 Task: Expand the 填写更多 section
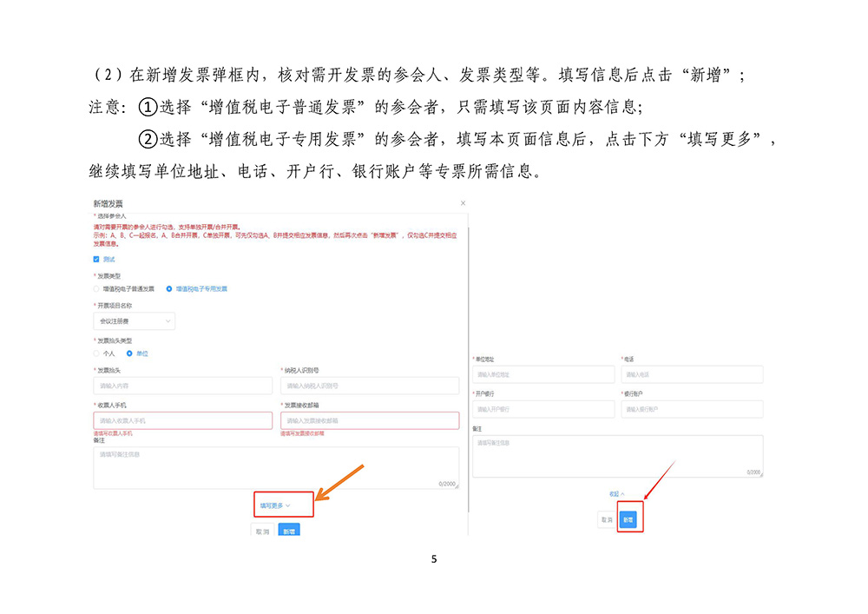275,505
